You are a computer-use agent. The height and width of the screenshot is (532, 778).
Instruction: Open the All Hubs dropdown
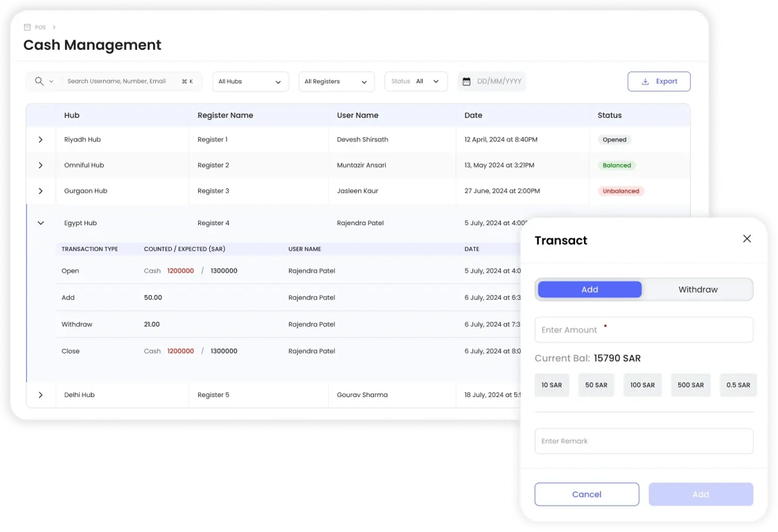(x=250, y=81)
